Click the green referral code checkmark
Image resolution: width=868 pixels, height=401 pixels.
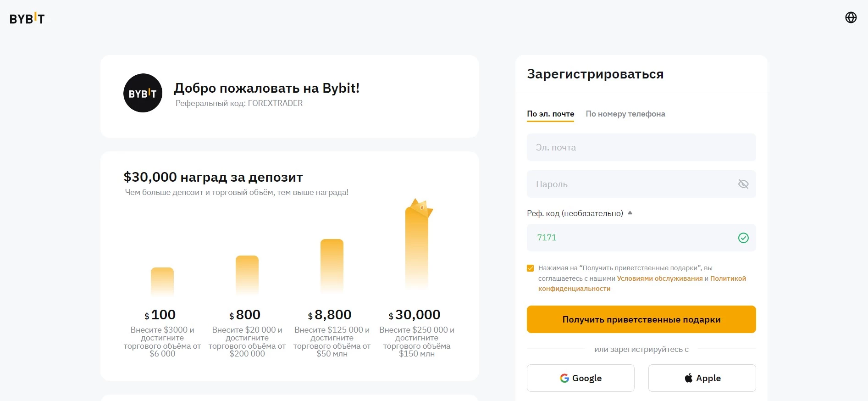tap(743, 238)
